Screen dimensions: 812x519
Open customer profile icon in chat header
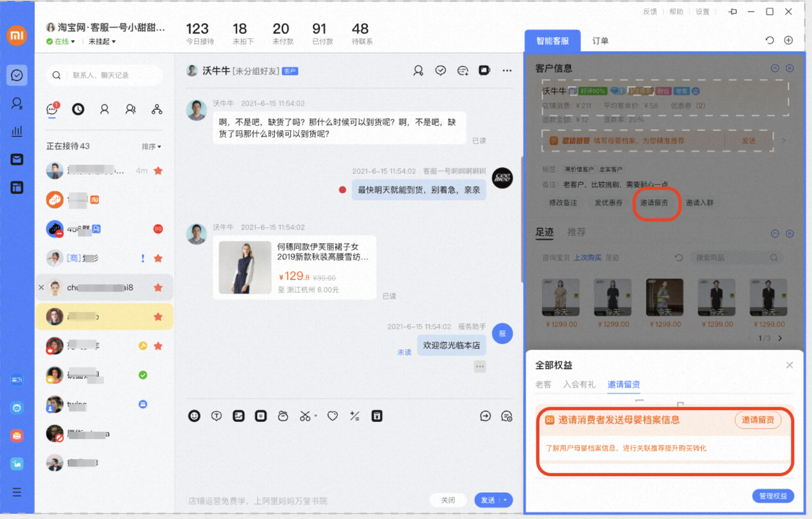pyautogui.click(x=418, y=70)
